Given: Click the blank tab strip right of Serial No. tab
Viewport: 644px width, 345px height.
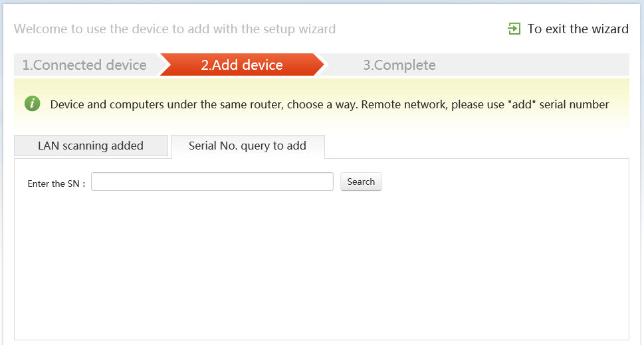Looking at the screenshot, I should tap(475, 146).
